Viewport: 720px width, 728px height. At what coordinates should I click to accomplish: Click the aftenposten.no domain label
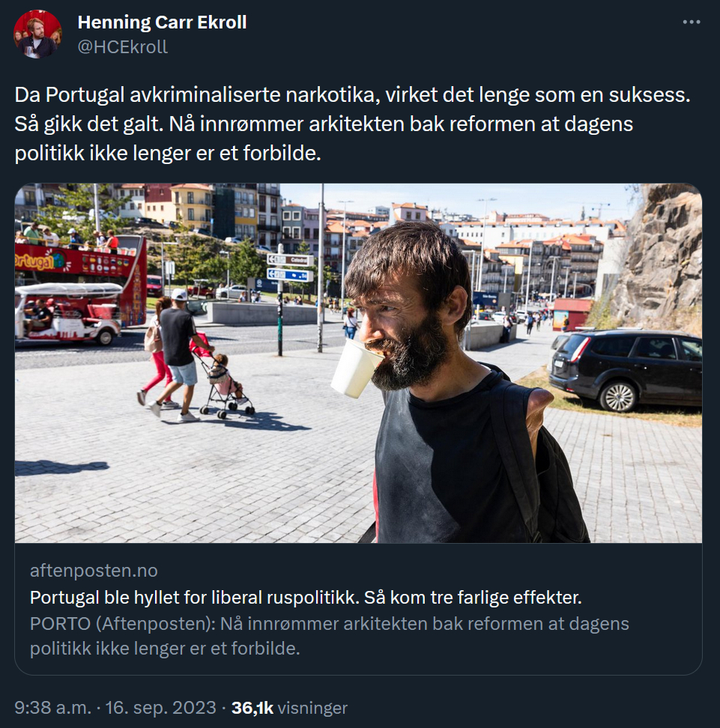[x=94, y=571]
